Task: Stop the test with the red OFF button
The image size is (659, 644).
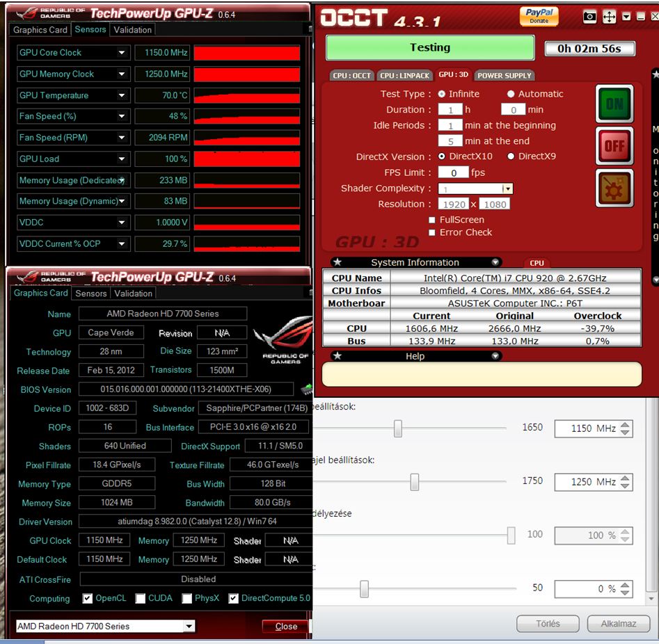Action: coord(614,146)
